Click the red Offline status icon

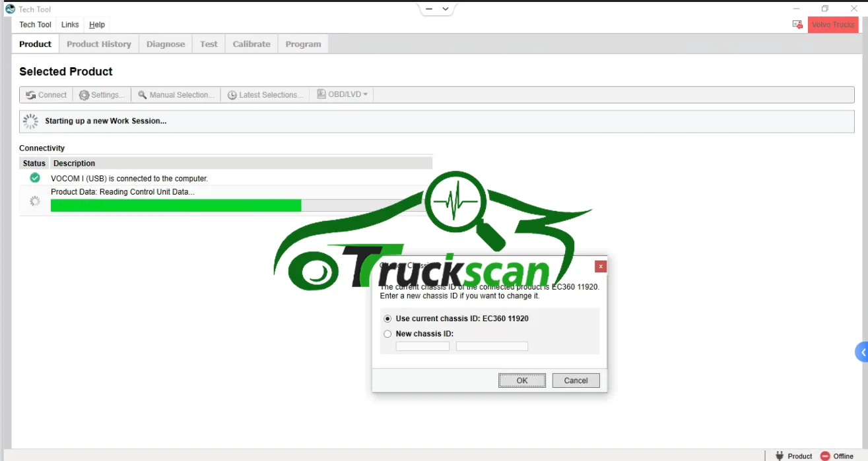[825, 456]
